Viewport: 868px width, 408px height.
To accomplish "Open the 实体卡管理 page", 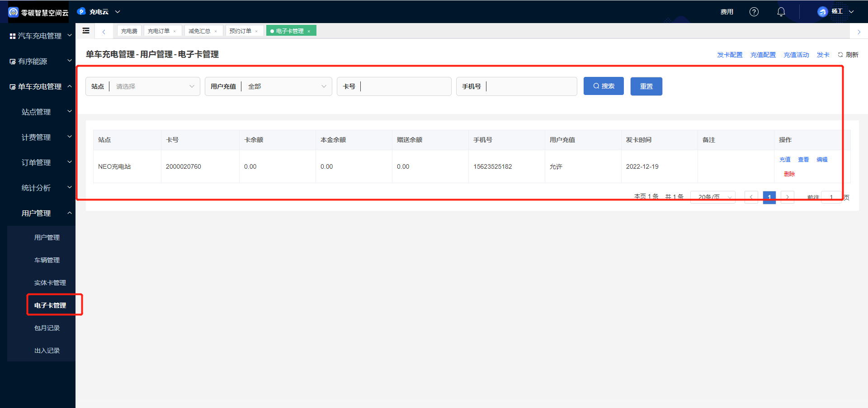I will pyautogui.click(x=50, y=283).
